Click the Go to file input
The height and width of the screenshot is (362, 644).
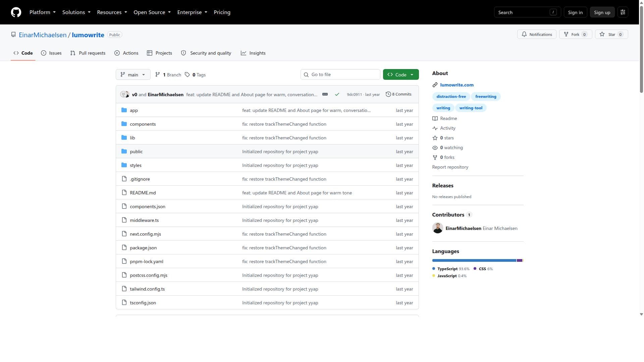click(x=340, y=75)
